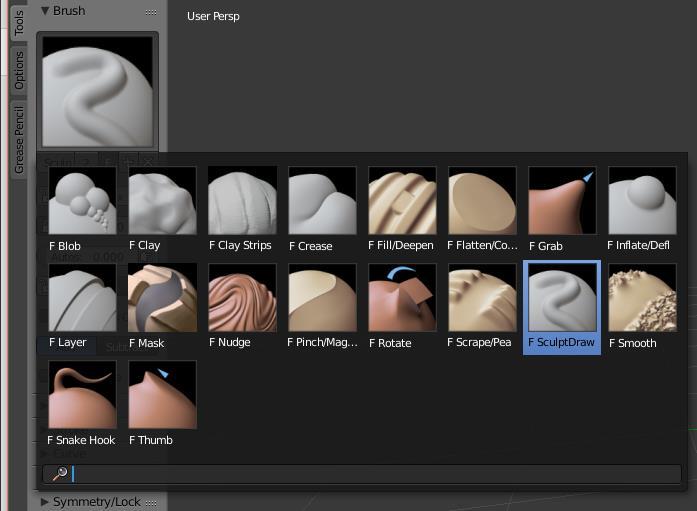Select the F Nudge brush

(242, 307)
